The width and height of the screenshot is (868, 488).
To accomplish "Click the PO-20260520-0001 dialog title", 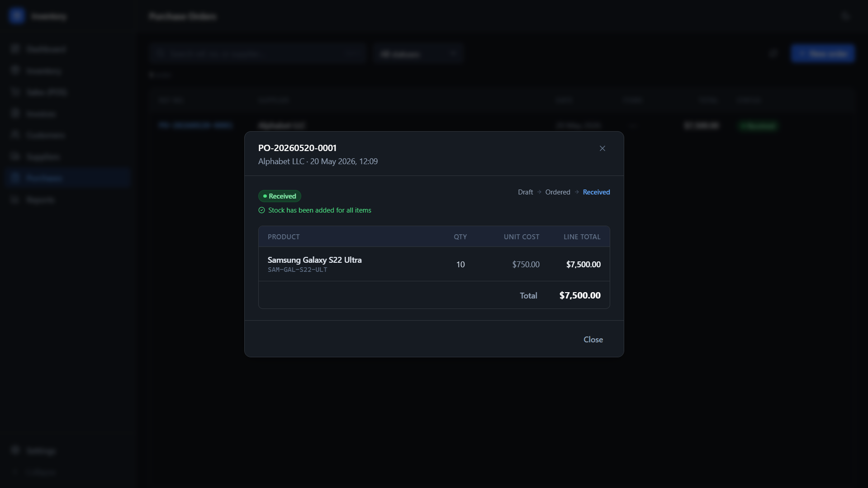I will tap(297, 148).
